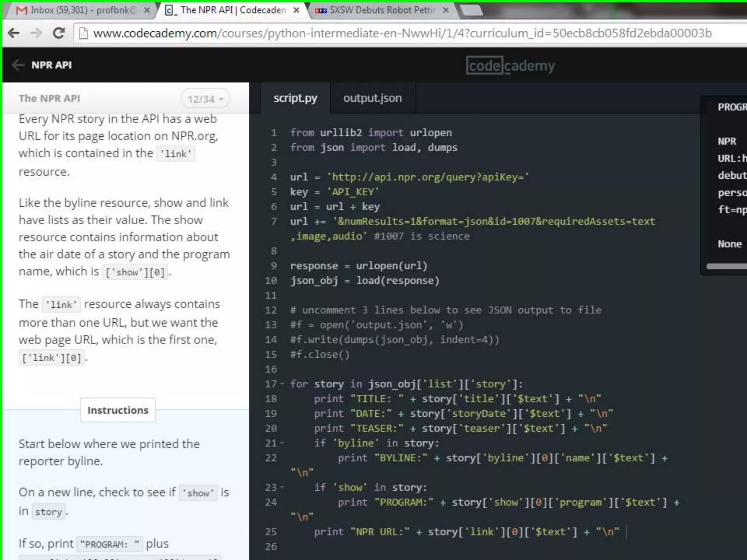
Task: Click the None text in output panel
Action: [730, 244]
